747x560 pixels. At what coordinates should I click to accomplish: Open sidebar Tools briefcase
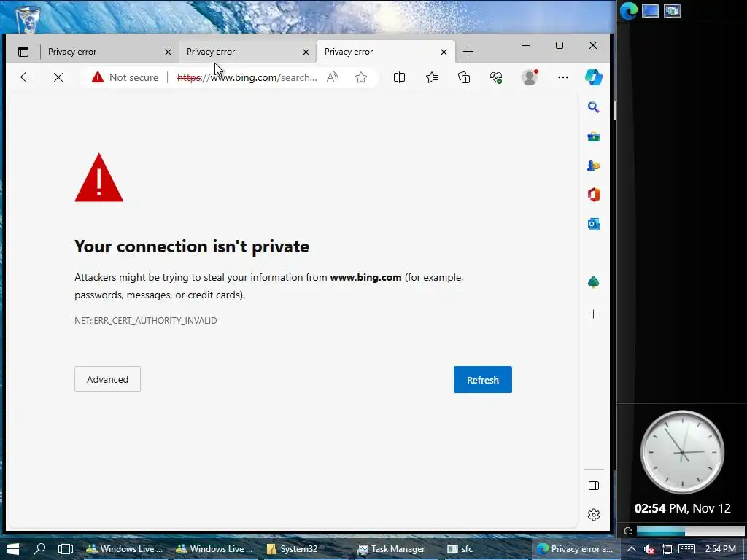click(593, 137)
